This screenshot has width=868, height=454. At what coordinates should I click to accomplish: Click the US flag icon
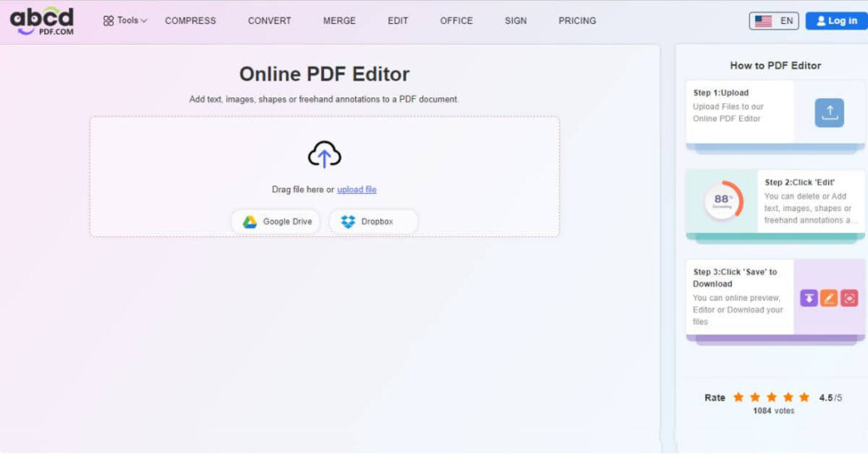pos(763,21)
